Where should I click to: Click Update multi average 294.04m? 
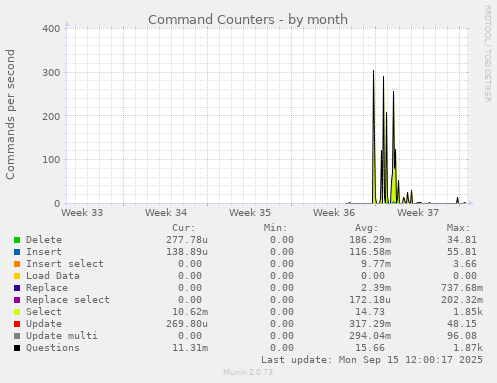coord(370,336)
